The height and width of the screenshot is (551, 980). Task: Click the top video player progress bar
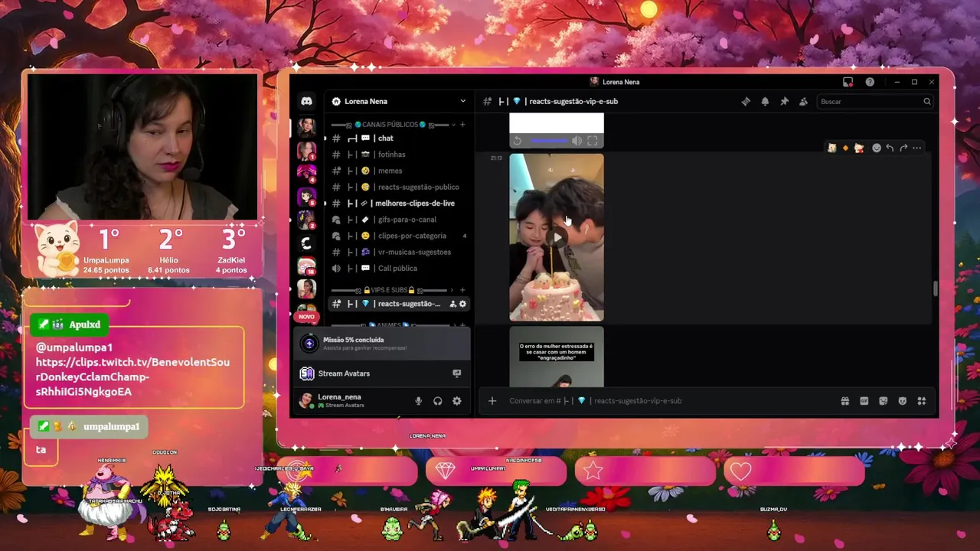tap(549, 141)
